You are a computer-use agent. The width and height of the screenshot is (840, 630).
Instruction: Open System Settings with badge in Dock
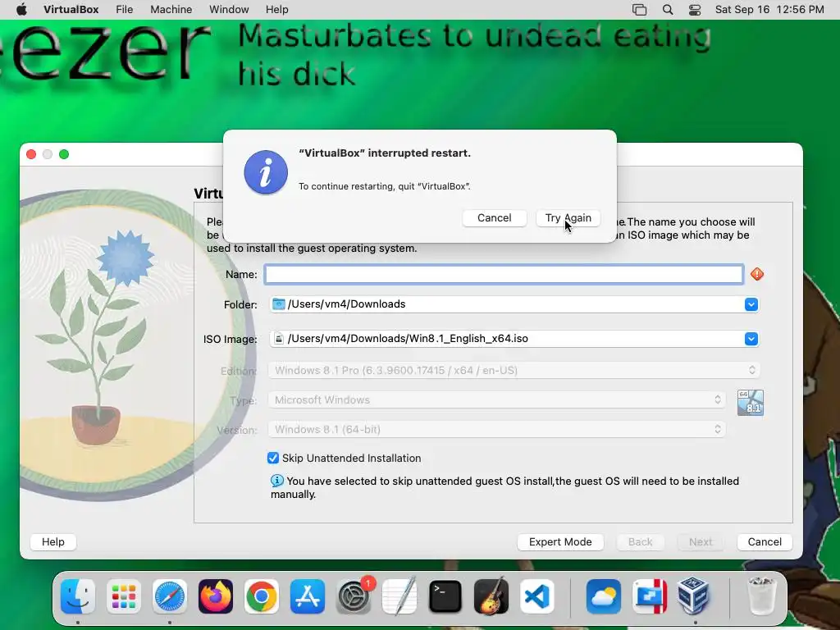tap(354, 596)
